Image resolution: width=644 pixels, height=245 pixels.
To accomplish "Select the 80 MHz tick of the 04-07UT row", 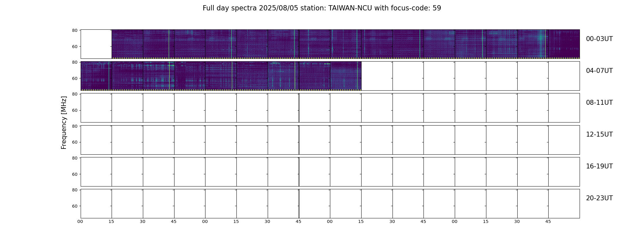I will tap(75, 62).
